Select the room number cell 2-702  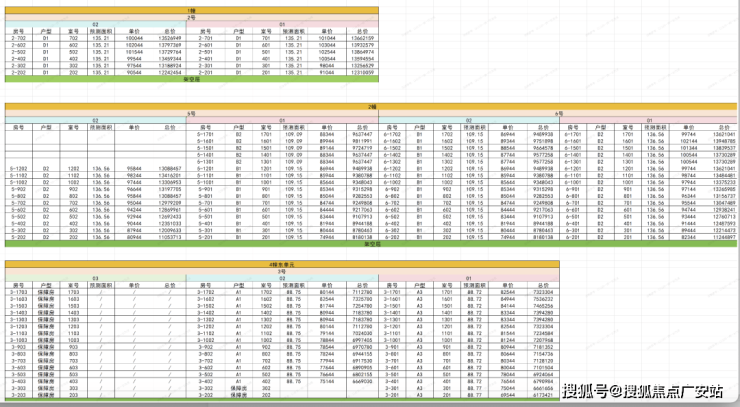[x=19, y=38]
